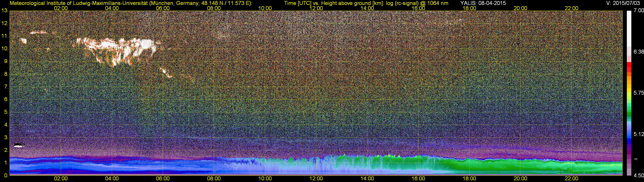Click the 4.50 value on the color scale

638,176
